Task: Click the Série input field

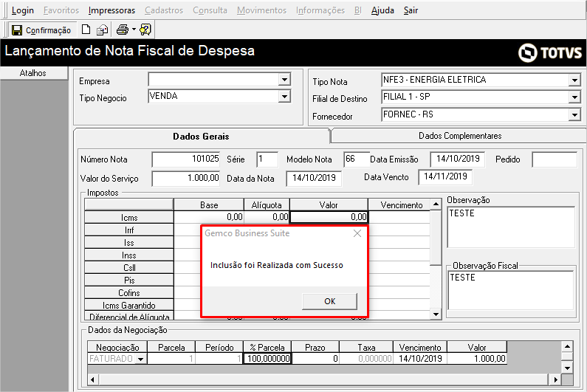Action: (x=267, y=159)
